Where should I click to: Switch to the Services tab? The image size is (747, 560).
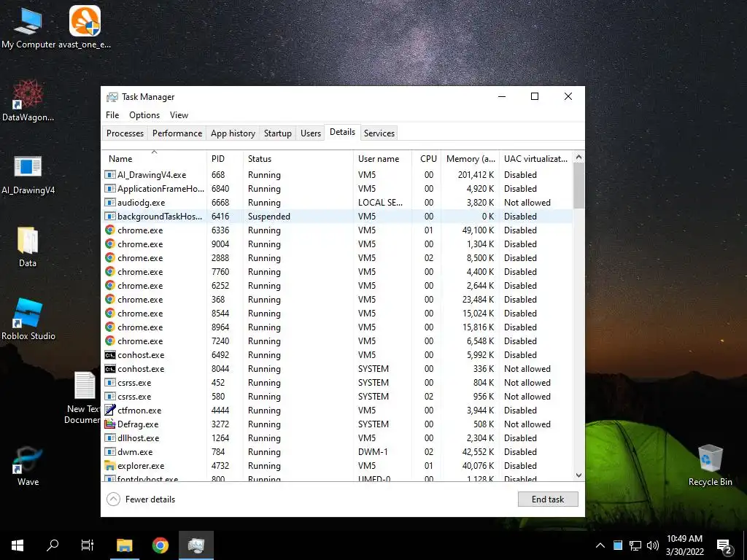379,133
